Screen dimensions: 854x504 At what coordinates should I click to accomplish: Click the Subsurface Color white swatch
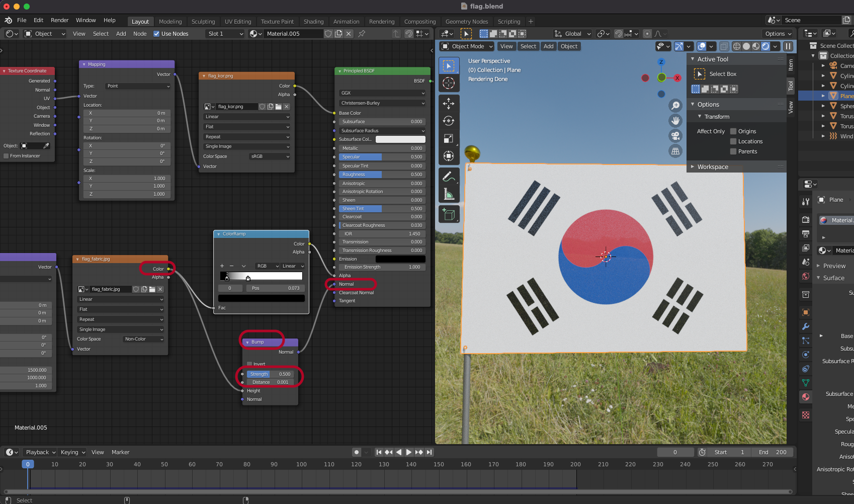[x=400, y=139]
